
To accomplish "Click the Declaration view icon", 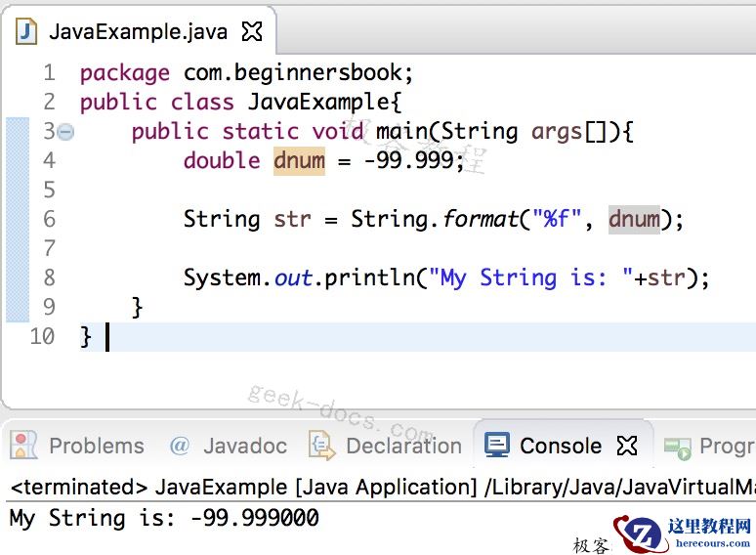I will pyautogui.click(x=321, y=445).
